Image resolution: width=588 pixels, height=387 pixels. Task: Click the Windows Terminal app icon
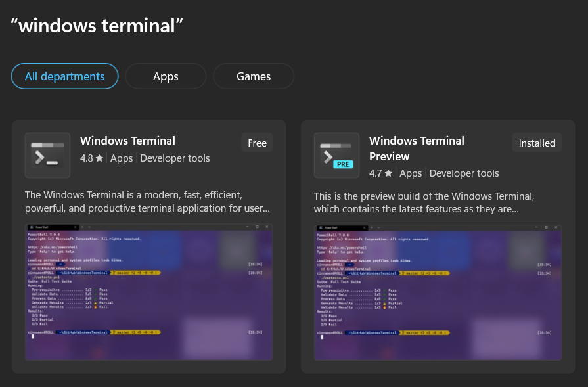point(47,155)
